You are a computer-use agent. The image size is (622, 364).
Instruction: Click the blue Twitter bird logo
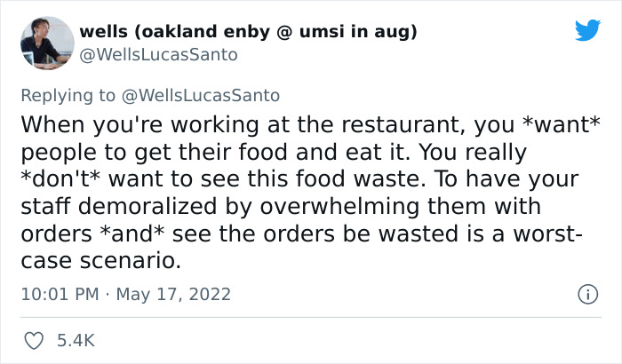pyautogui.click(x=587, y=29)
